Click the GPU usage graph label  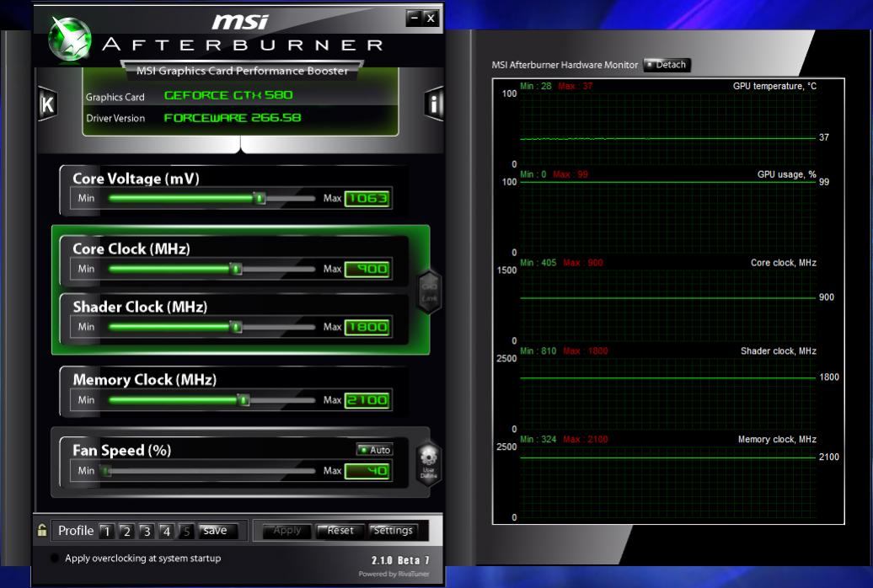(786, 174)
